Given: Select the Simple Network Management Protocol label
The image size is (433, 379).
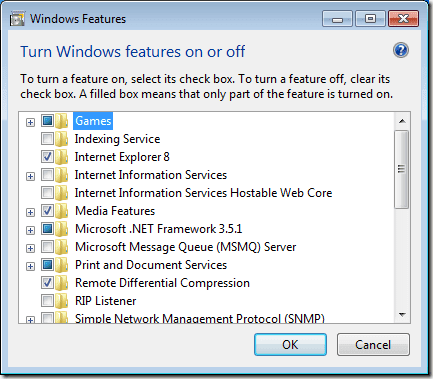Looking at the screenshot, I should click(200, 318).
